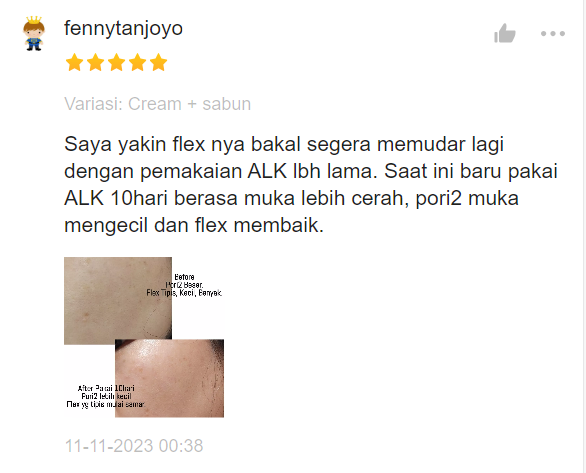This screenshot has height=473, width=586.
Task: Open the After skin photo
Action: click(x=169, y=378)
